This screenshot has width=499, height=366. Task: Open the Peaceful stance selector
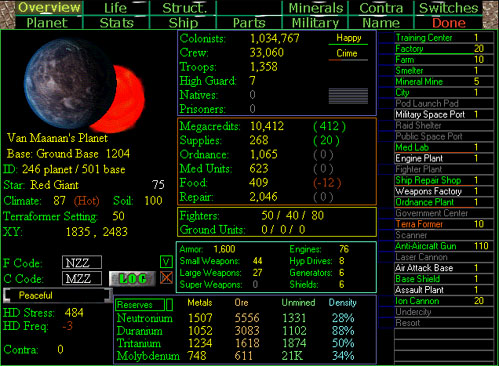tap(57, 295)
